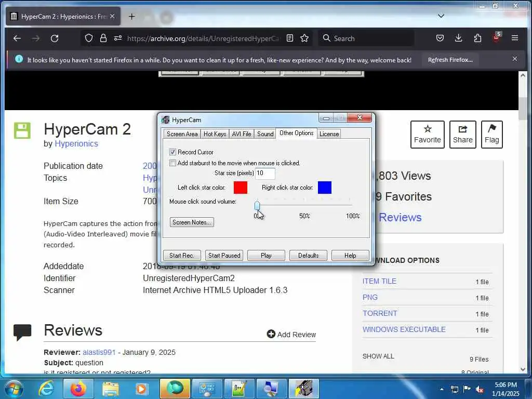Screen dimensions: 532x399
Task: Open Screen Notes dialog
Action: [x=192, y=222]
